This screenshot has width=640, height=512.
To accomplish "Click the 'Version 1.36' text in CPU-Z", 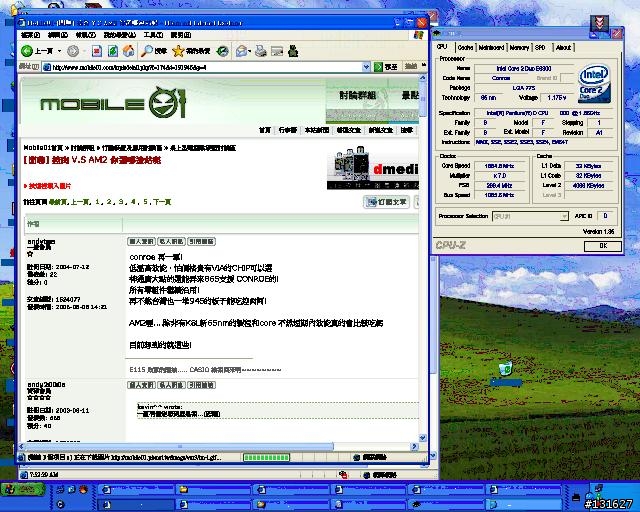I will 599,232.
